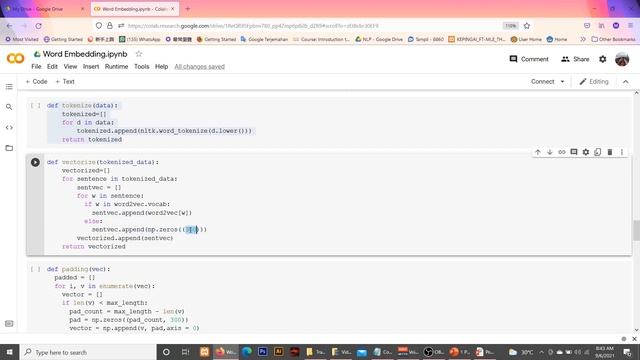Reload the browser page

38,26
